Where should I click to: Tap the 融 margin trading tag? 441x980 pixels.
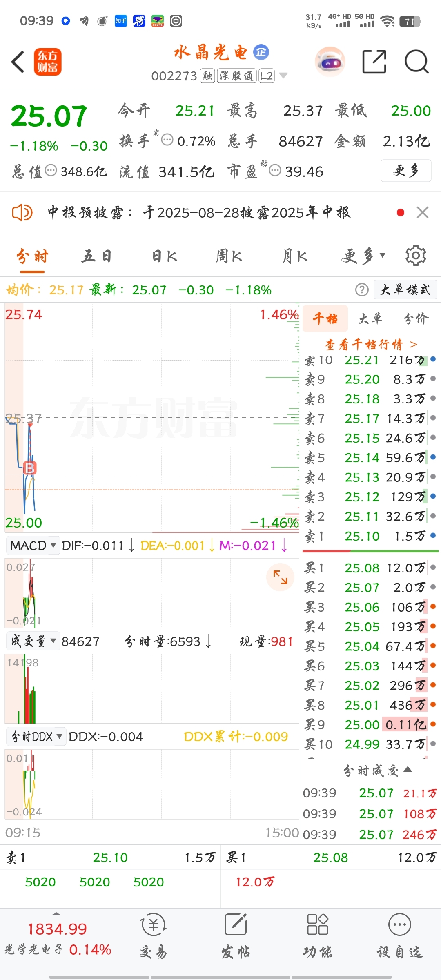(x=207, y=76)
